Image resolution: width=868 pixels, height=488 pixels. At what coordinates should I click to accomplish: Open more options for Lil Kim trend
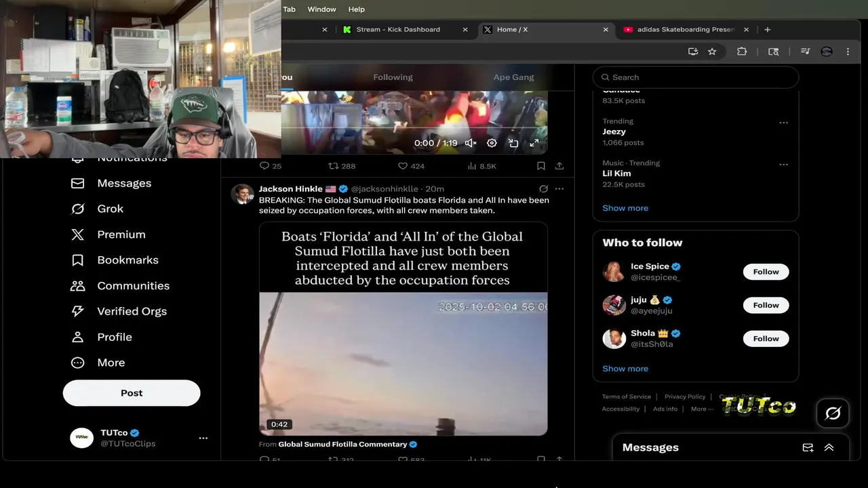(784, 165)
